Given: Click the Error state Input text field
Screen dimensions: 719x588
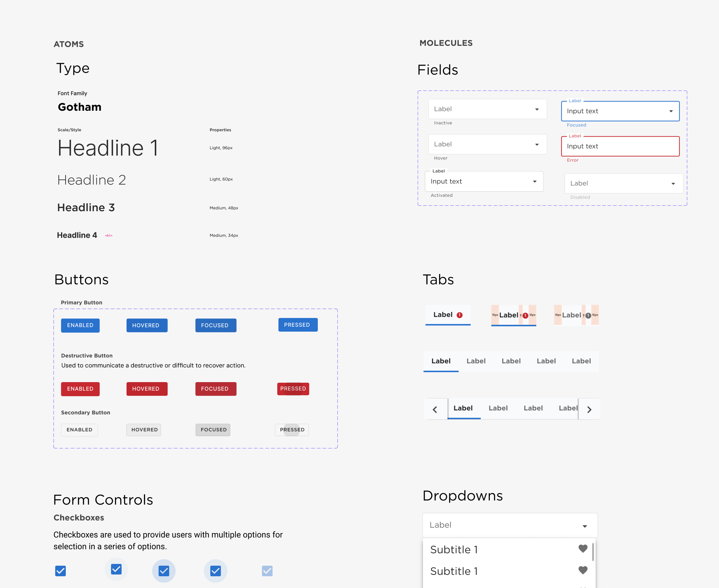Looking at the screenshot, I should [620, 146].
